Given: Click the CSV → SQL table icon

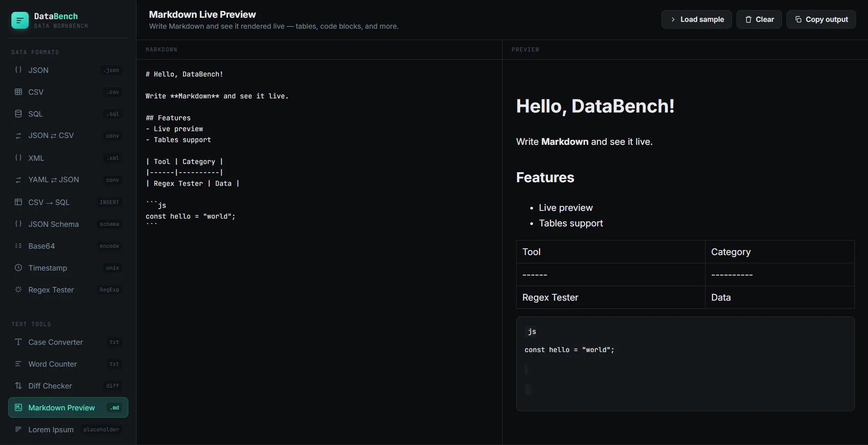Looking at the screenshot, I should tap(18, 202).
